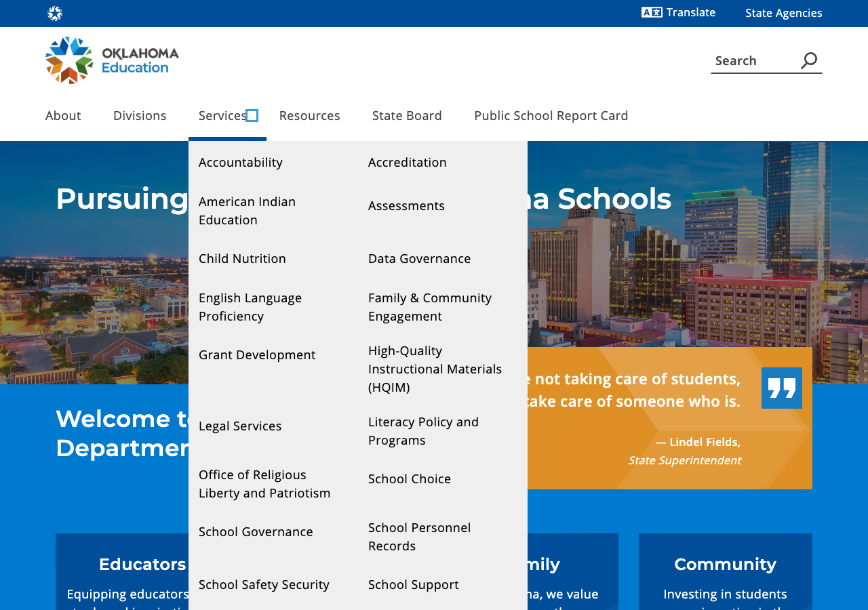The height and width of the screenshot is (610, 868).
Task: Go to Child Nutrition
Action: click(242, 259)
